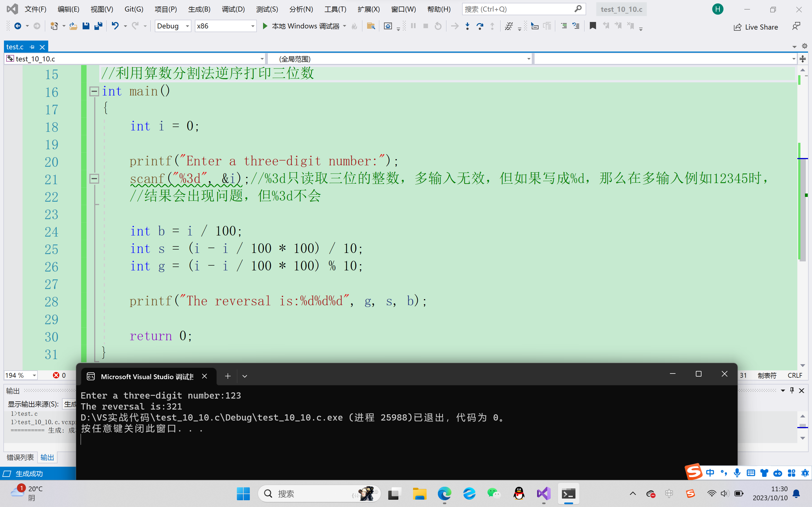Open the 194 % zoom level dropdown
Image resolution: width=812 pixels, height=507 pixels.
click(34, 375)
